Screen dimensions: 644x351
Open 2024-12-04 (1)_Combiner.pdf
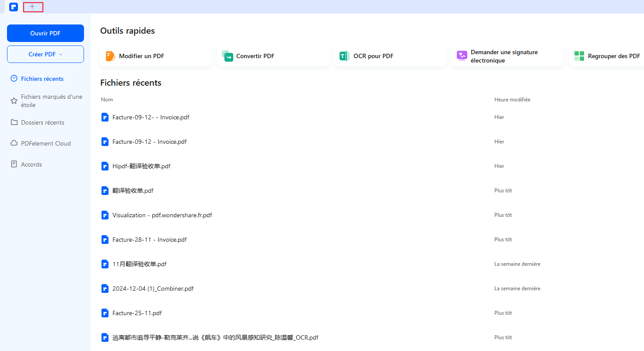[x=153, y=288]
